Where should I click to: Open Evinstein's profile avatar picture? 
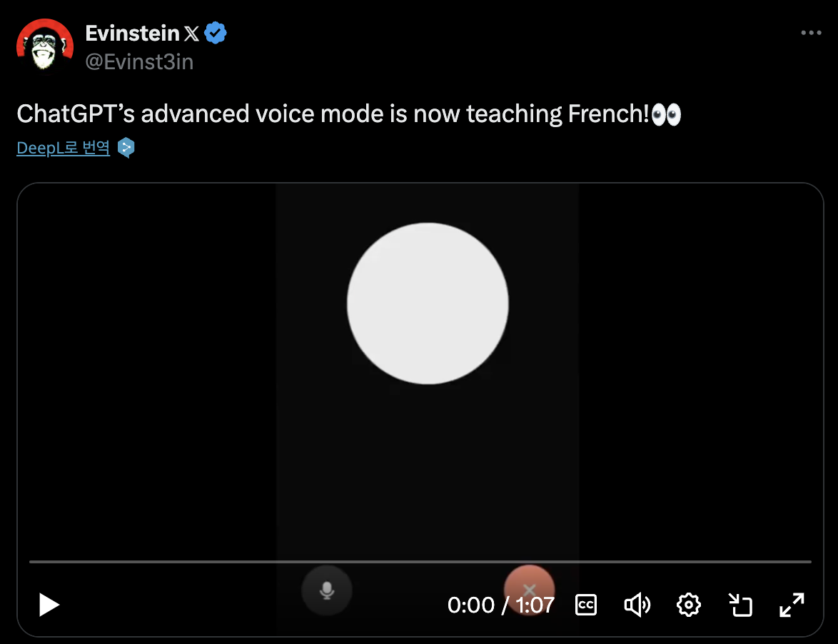point(44,44)
